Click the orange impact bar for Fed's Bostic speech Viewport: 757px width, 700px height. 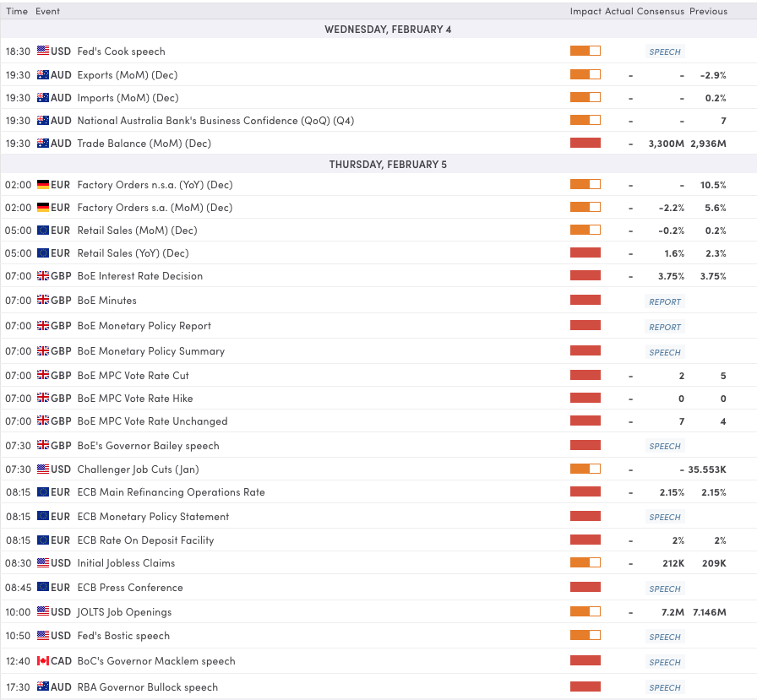pyautogui.click(x=585, y=635)
